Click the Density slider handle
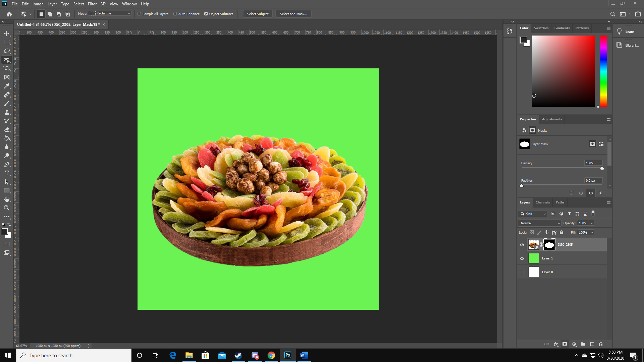The width and height of the screenshot is (644, 362). 602,168
